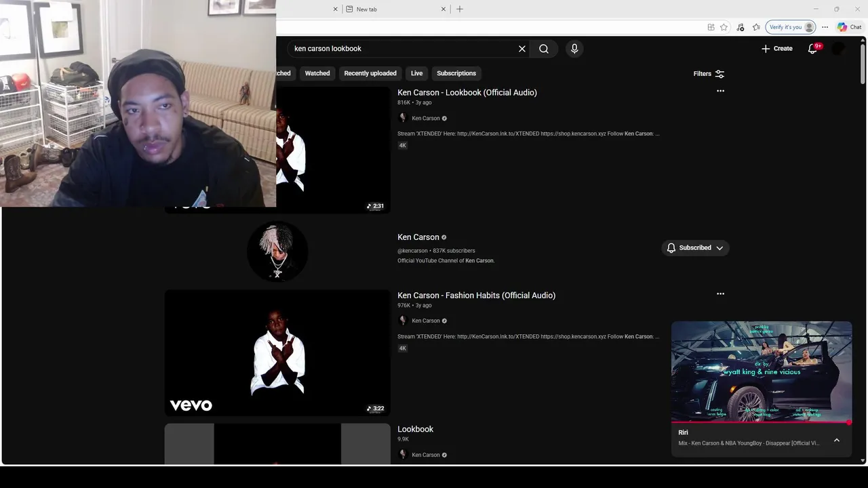Open more options for Fashion Habits video
The width and height of the screenshot is (868, 488).
pos(720,293)
